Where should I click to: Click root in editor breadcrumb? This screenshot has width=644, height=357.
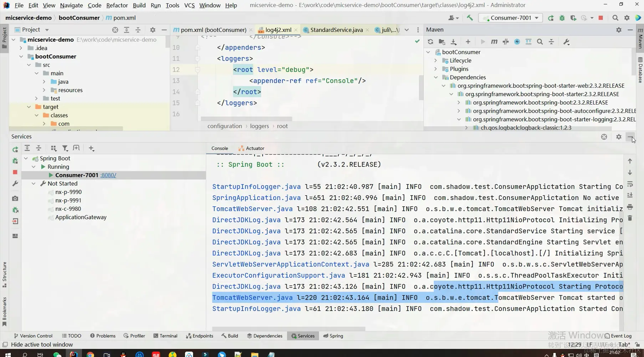point(282,126)
